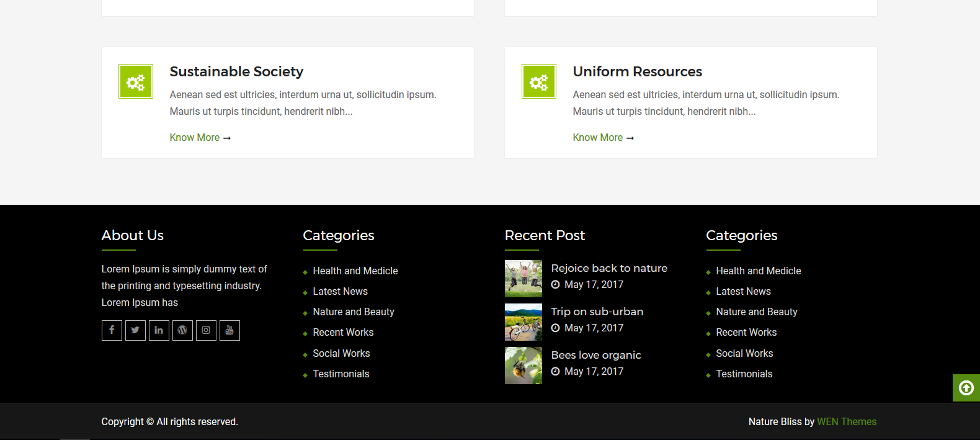The width and height of the screenshot is (980, 440).
Task: Visit the WEN Themes link
Action: click(847, 422)
